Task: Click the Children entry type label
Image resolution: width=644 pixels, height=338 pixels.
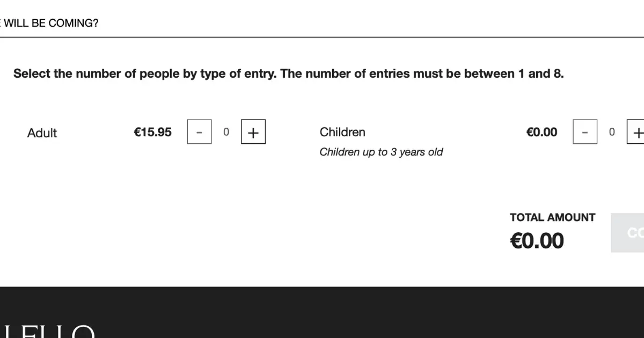Action: point(342,132)
